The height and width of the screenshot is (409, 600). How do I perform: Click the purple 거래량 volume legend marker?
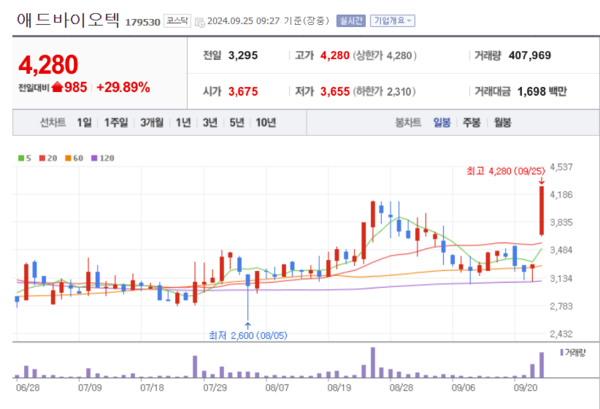[561, 352]
